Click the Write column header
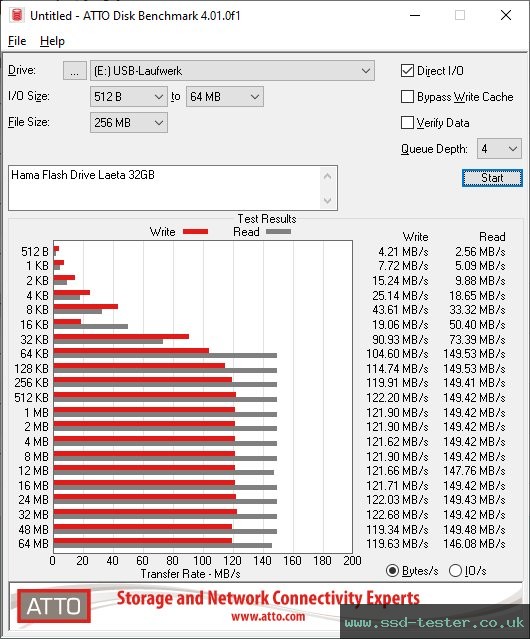 (415, 237)
